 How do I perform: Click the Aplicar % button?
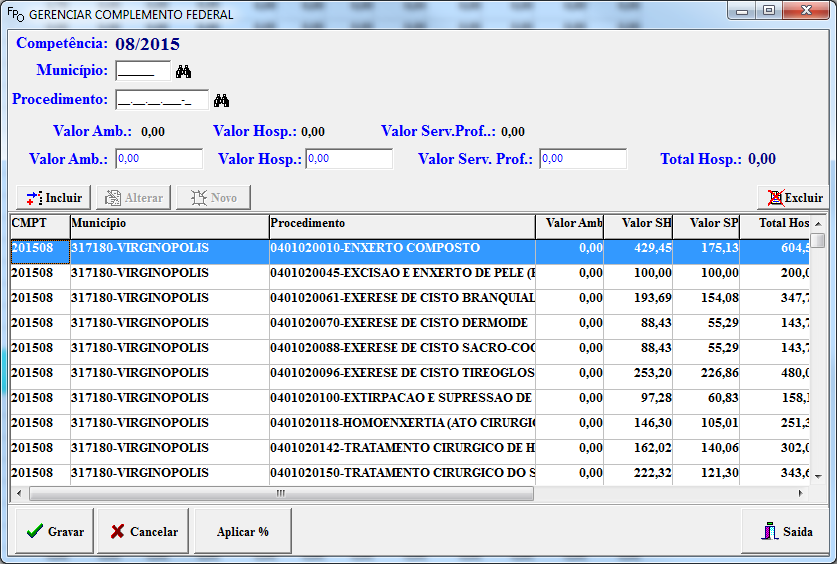[x=243, y=531]
